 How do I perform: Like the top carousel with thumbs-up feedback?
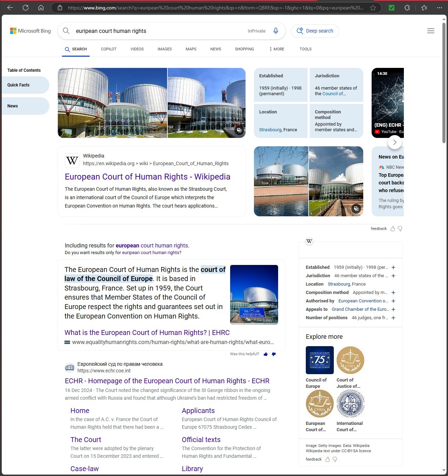click(x=393, y=229)
